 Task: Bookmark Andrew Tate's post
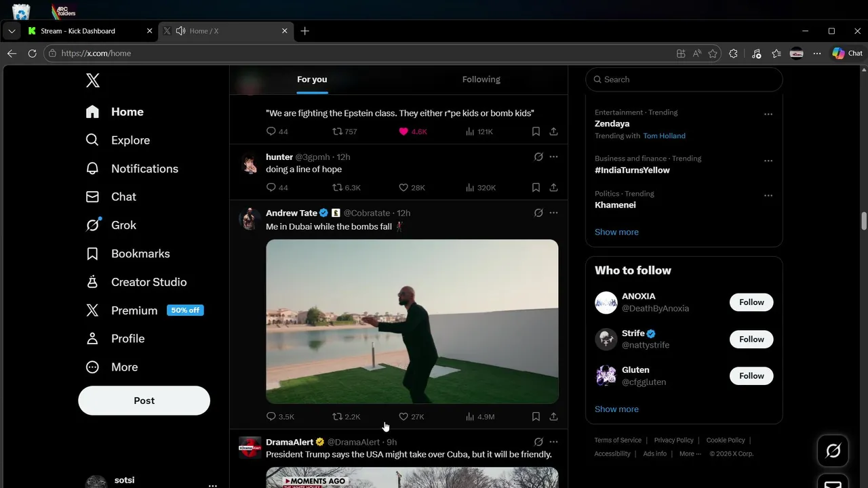[536, 417]
